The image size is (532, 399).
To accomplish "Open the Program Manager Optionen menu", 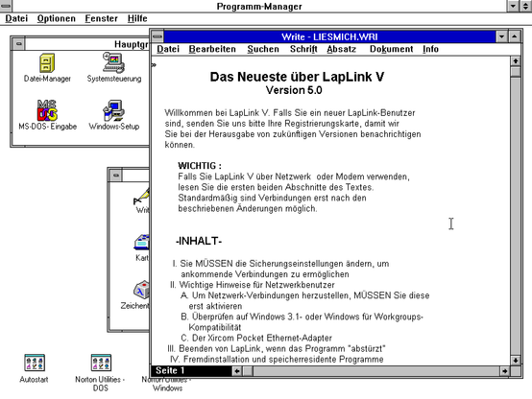I will click(57, 18).
